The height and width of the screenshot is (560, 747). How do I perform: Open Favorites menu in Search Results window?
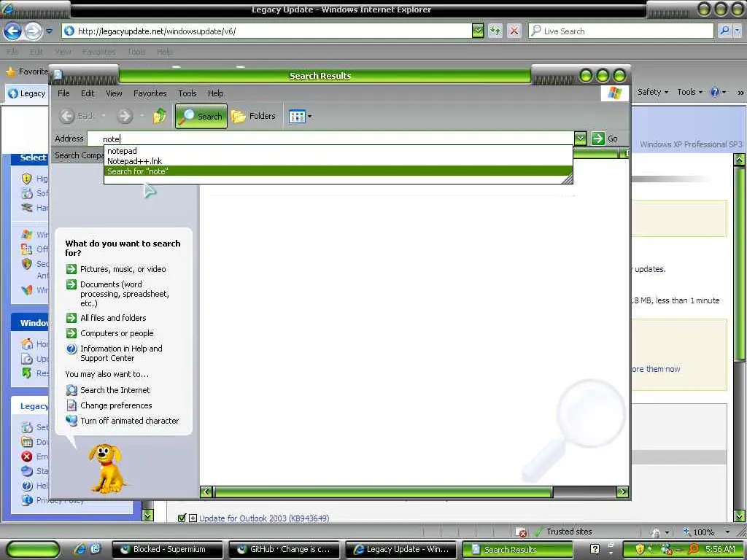coord(150,93)
